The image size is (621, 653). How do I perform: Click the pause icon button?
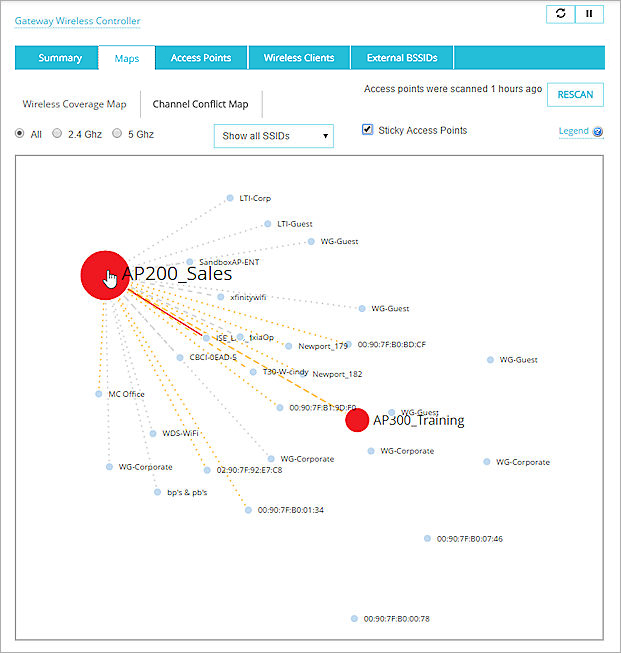[x=589, y=14]
